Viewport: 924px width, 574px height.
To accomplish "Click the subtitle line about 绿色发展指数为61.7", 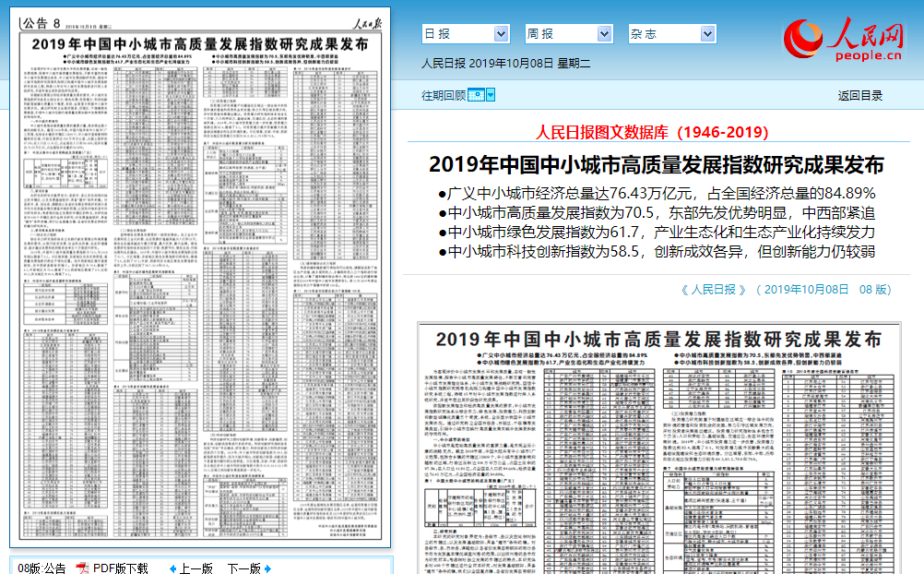I will click(657, 232).
